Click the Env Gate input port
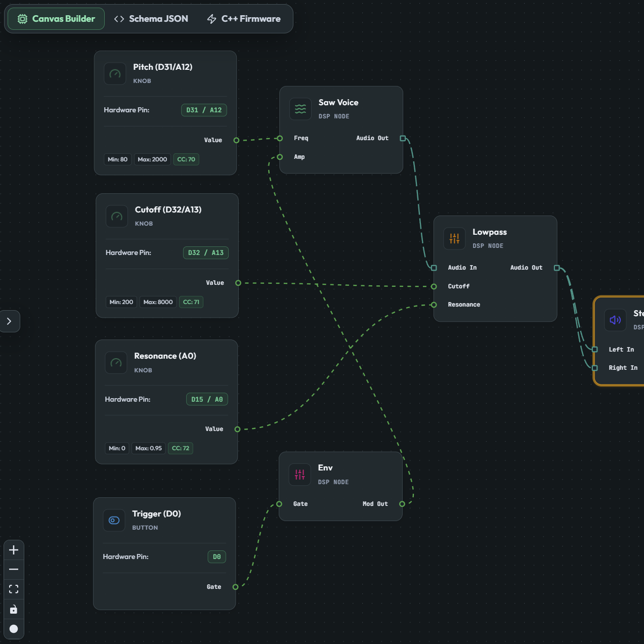The image size is (644, 644). coord(279,504)
